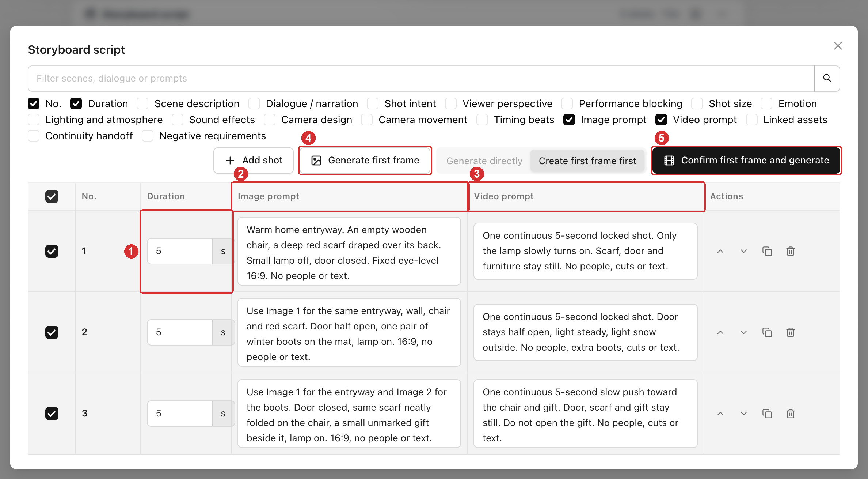
Task: Delete shot 3 with trash icon
Action: pos(791,414)
